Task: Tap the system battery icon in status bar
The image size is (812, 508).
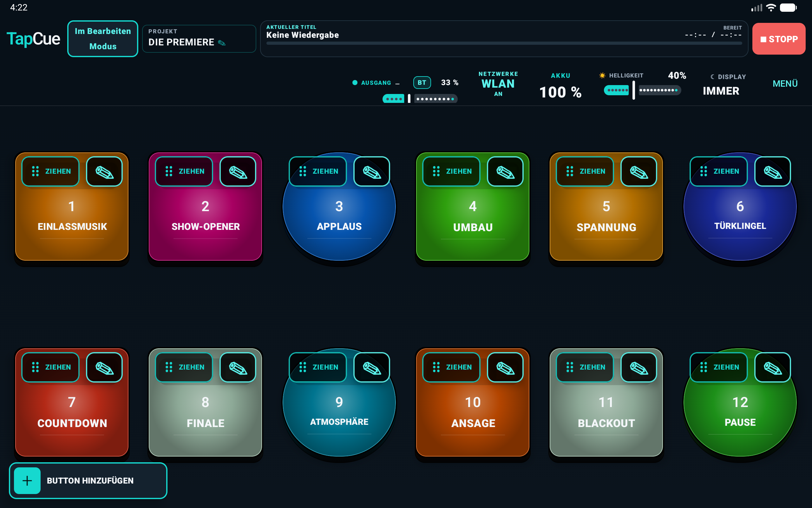Action: pos(788,7)
